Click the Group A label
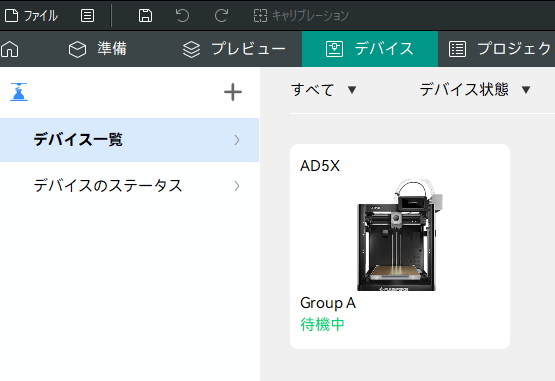555x381 pixels. [328, 303]
